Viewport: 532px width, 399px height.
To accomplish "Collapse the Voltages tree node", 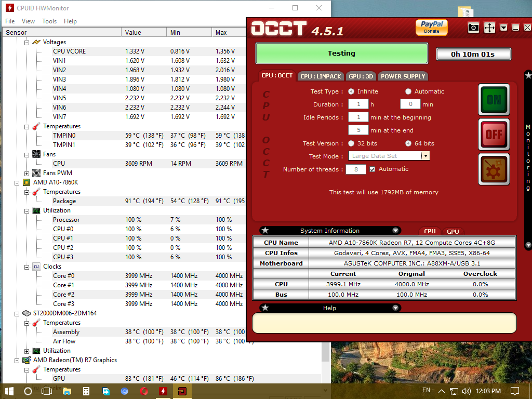I will pos(26,43).
